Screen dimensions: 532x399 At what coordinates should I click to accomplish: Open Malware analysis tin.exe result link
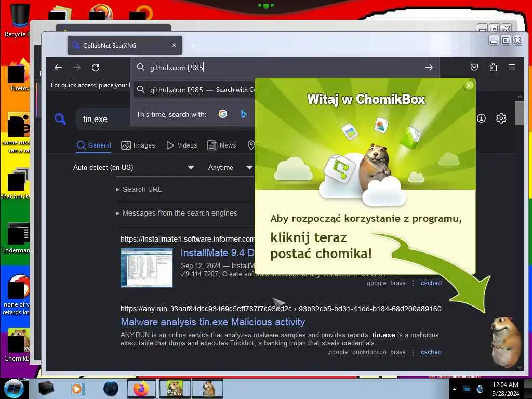pos(212,322)
